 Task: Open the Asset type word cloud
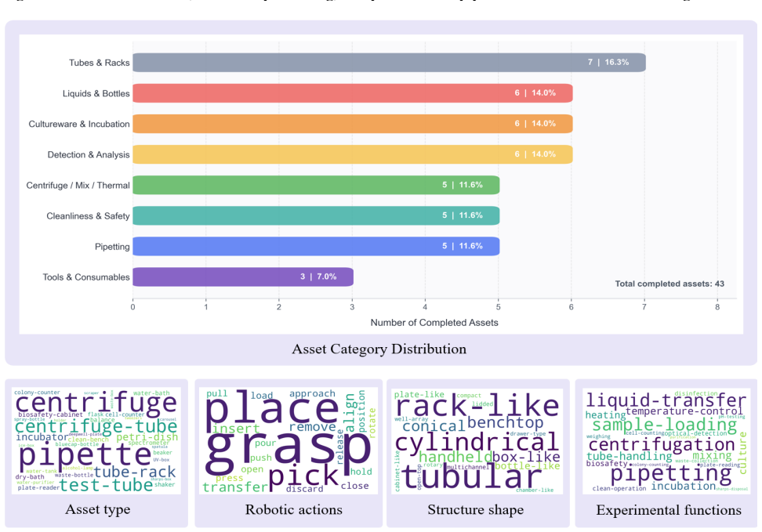[96, 441]
